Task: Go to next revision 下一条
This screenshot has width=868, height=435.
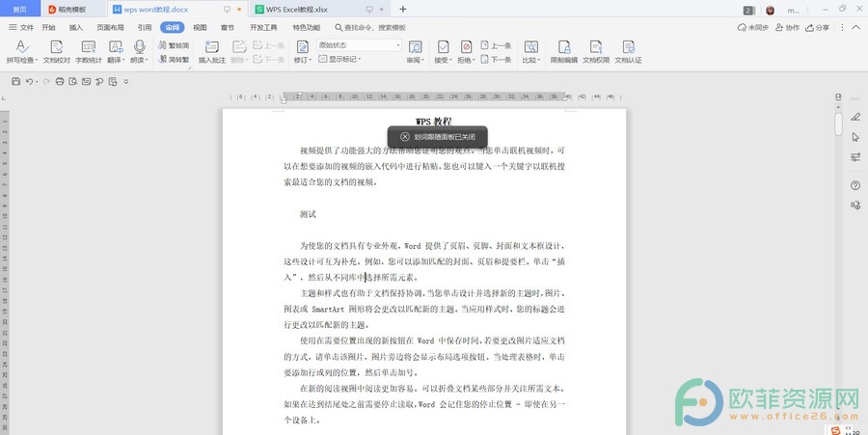Action: (496, 59)
